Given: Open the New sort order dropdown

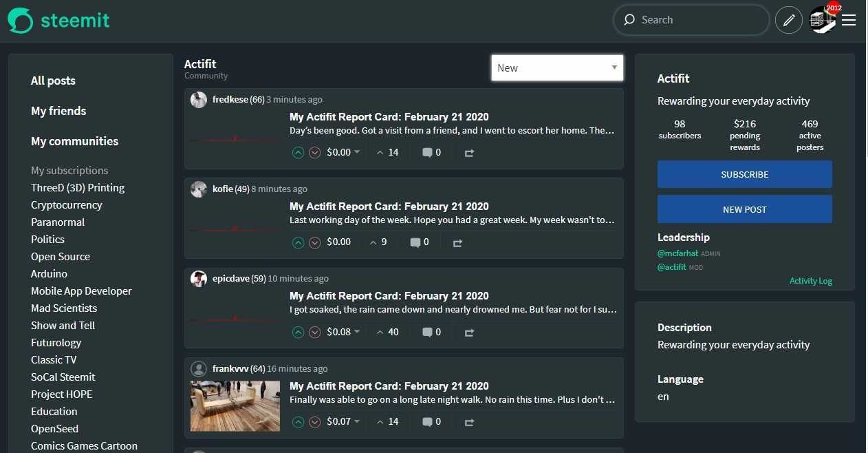Looking at the screenshot, I should point(557,67).
